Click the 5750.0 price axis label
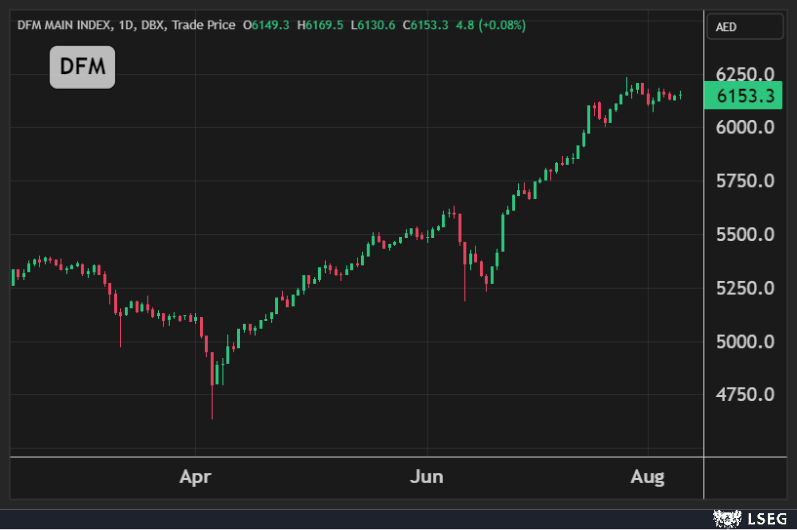 (x=745, y=182)
